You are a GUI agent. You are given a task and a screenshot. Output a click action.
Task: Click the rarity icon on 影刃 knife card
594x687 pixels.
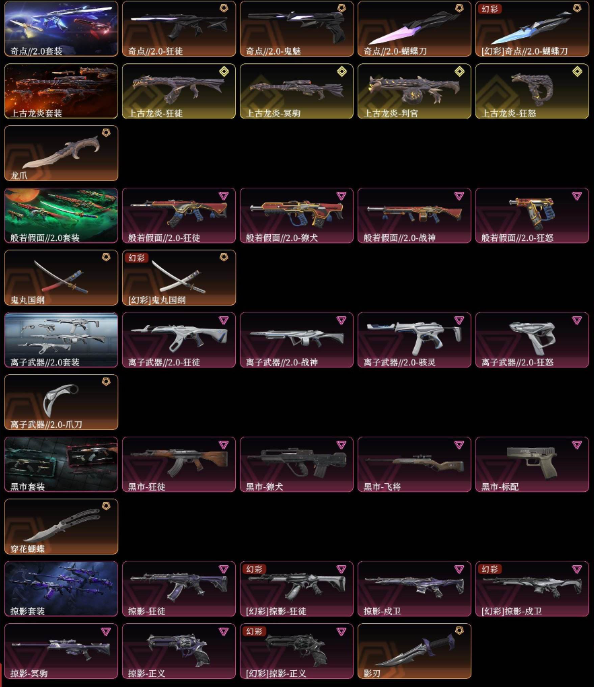[459, 630]
